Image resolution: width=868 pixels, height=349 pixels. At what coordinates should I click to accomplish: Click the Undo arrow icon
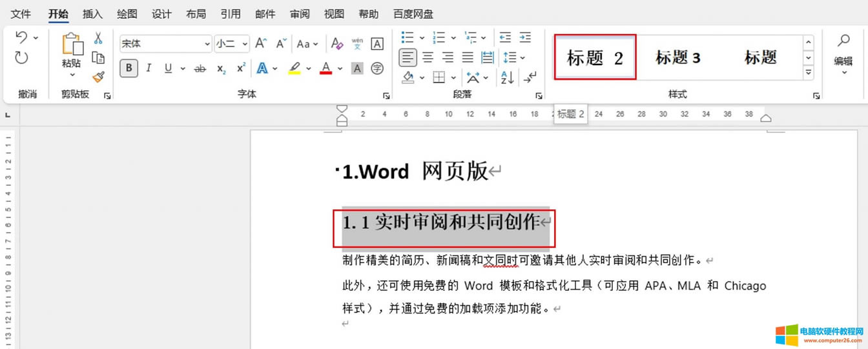[x=21, y=37]
